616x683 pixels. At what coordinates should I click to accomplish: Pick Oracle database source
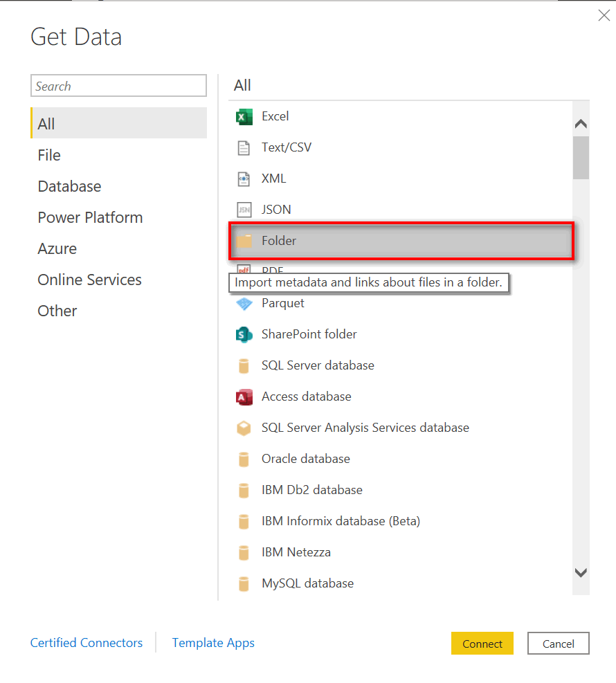coord(400,459)
